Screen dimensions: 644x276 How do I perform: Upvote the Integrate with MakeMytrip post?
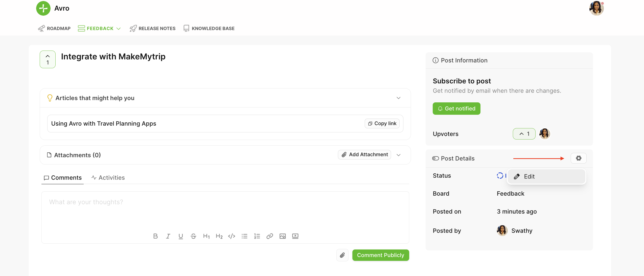click(48, 59)
